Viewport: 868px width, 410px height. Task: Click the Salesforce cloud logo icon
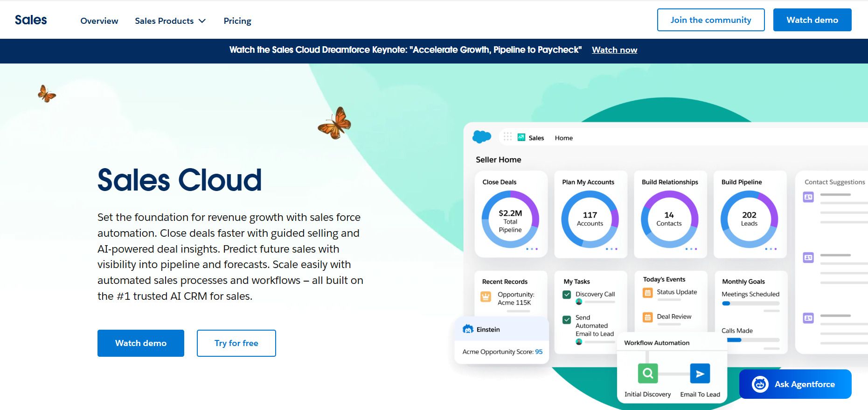[482, 137]
